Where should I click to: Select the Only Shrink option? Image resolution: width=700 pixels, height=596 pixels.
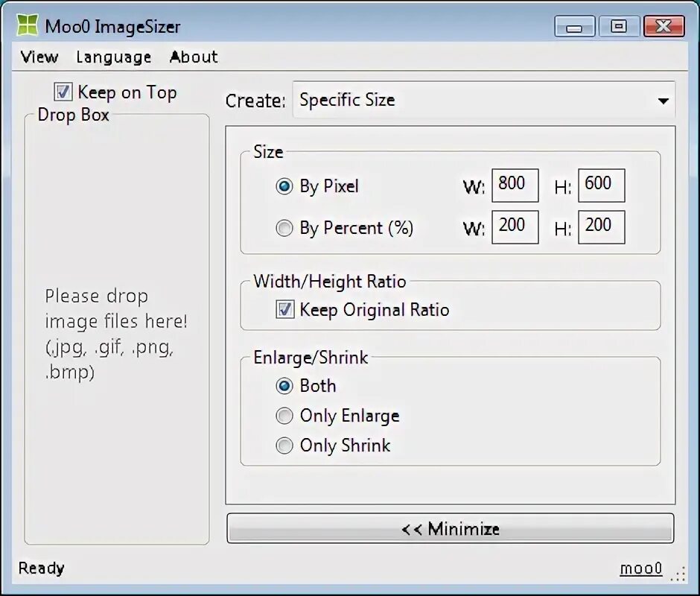pos(284,446)
